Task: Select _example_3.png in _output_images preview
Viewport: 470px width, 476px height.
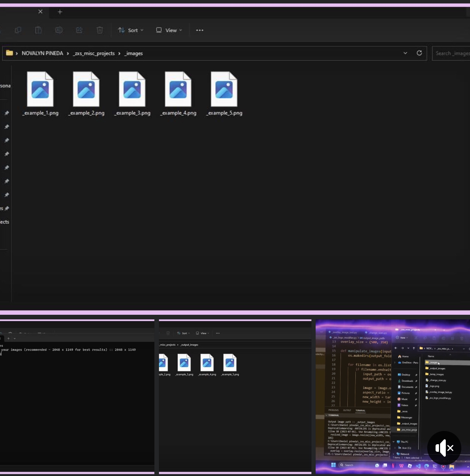Action: pyautogui.click(x=184, y=365)
